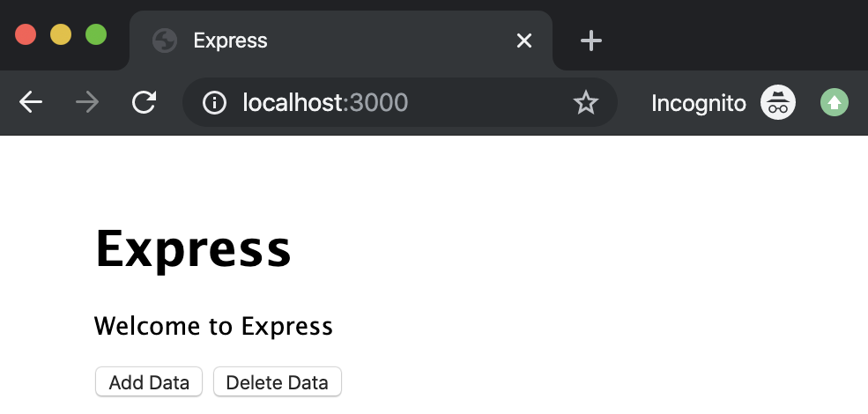Click the Welcome to Express text
This screenshot has width=868, height=414.
point(213,327)
